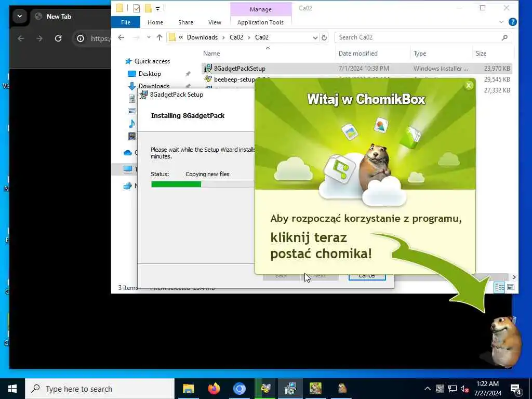Click the search magnifier icon in Explorer
The image size is (532, 399).
click(504, 37)
